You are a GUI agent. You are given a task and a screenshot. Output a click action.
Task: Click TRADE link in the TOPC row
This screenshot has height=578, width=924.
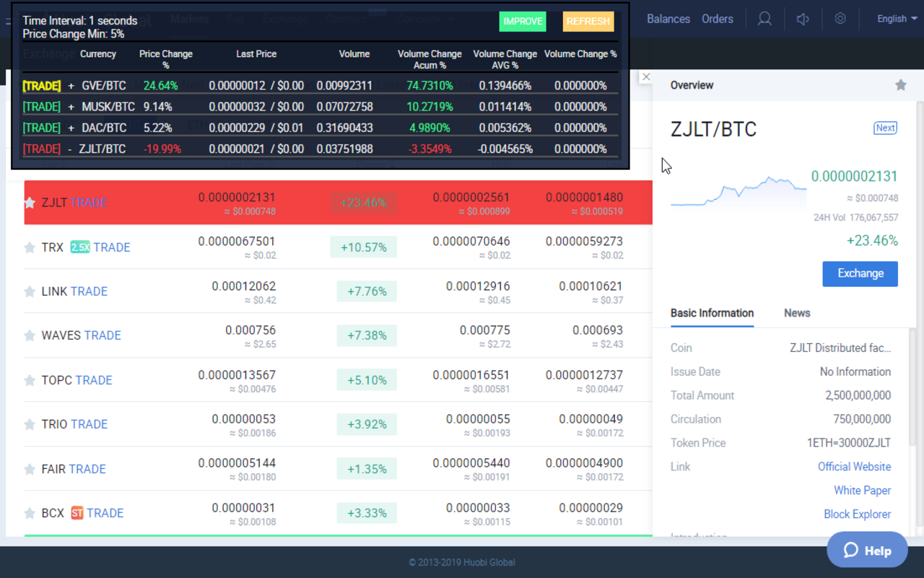click(x=94, y=380)
